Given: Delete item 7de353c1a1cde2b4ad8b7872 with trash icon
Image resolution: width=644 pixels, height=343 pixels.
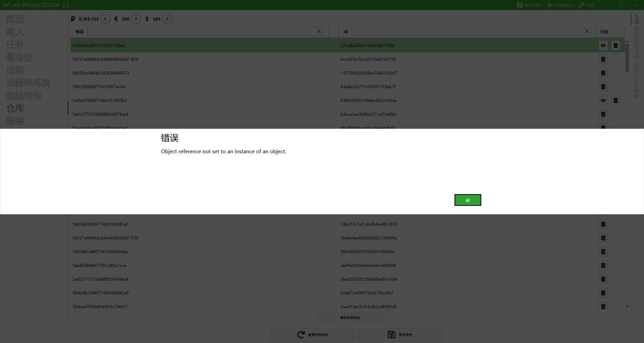Looking at the screenshot, I should click(x=603, y=224).
